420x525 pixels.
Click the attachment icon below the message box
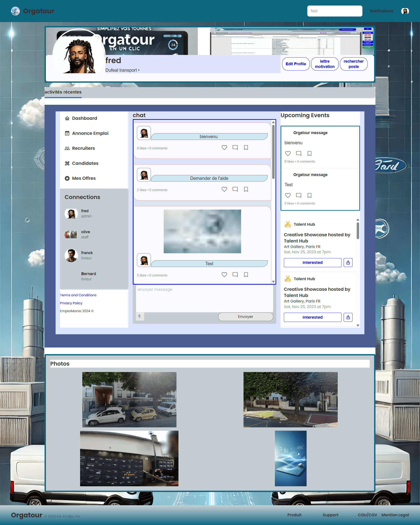tap(139, 316)
